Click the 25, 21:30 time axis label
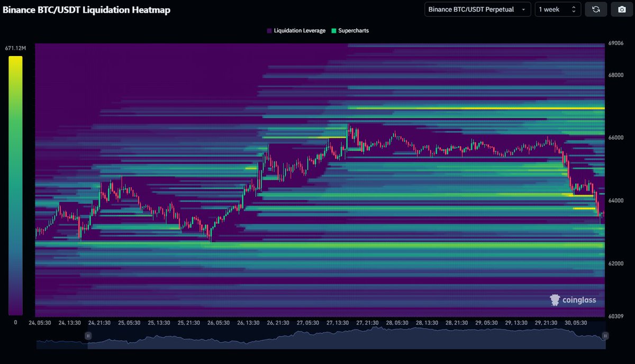635x364 pixels. click(188, 322)
